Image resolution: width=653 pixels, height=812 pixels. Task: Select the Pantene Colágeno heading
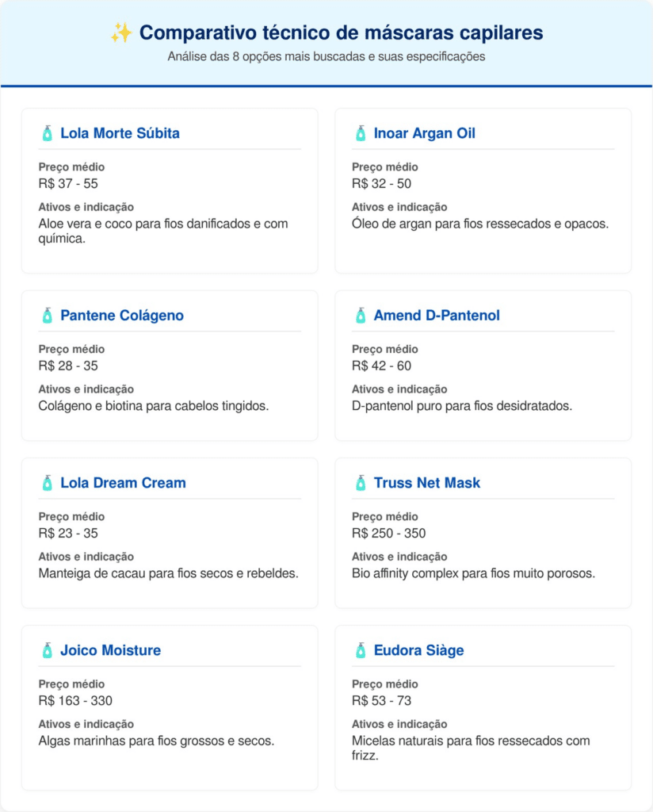122,316
